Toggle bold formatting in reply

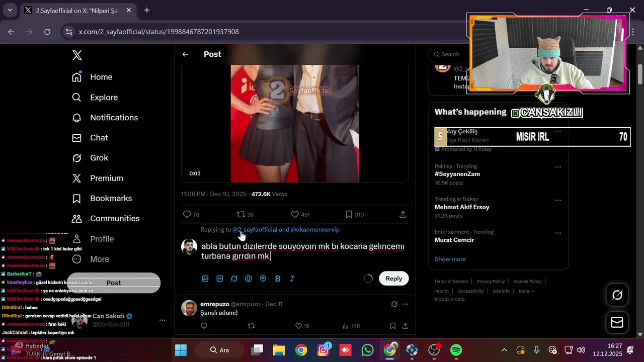pyautogui.click(x=277, y=279)
